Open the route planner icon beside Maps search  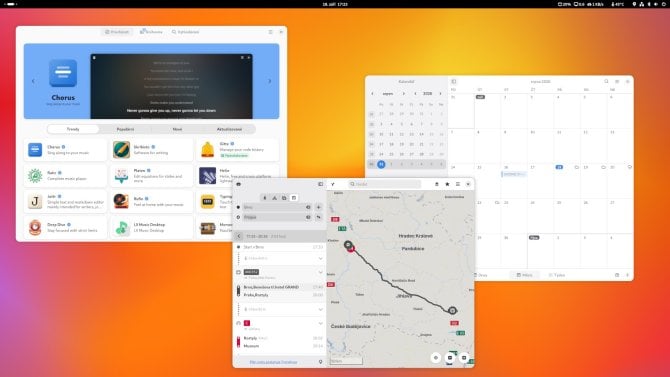pyautogui.click(x=333, y=184)
